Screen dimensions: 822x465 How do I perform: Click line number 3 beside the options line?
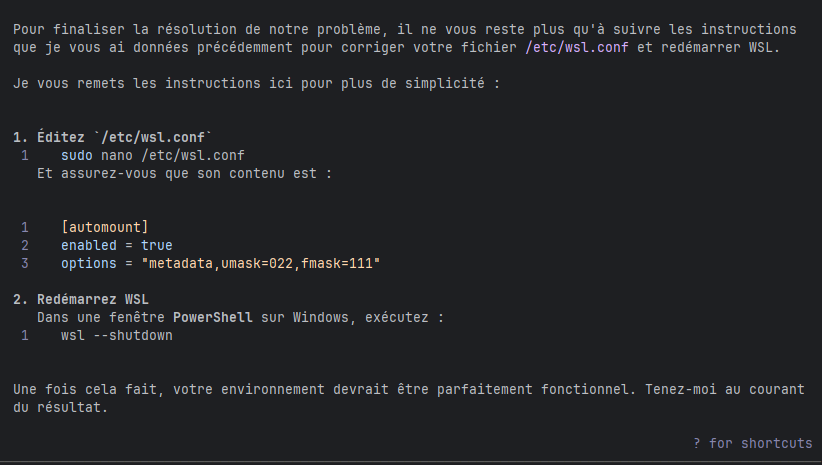(x=24, y=263)
